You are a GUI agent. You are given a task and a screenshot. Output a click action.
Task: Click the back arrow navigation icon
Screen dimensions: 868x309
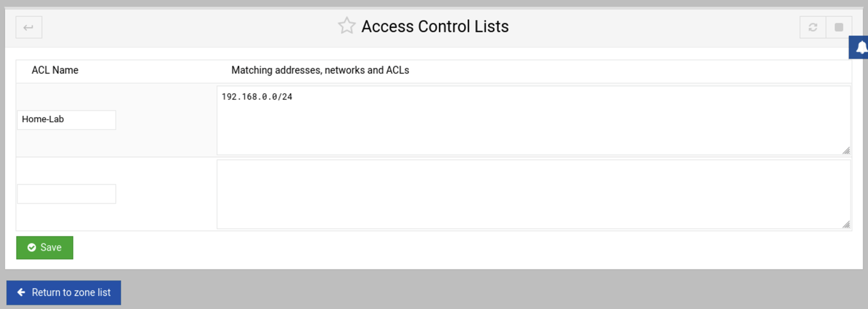(x=28, y=27)
